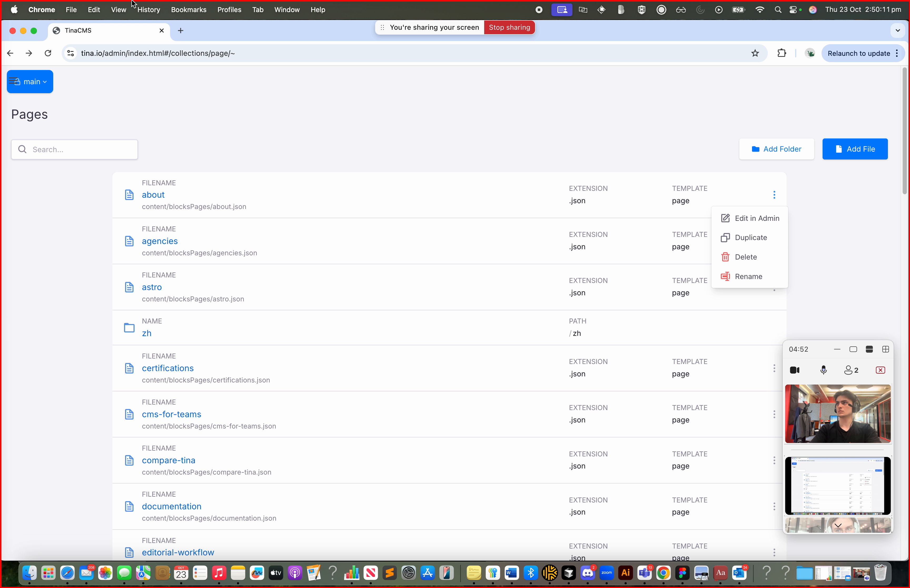Mute the microphone in the call controls
This screenshot has width=910, height=588.
(823, 370)
